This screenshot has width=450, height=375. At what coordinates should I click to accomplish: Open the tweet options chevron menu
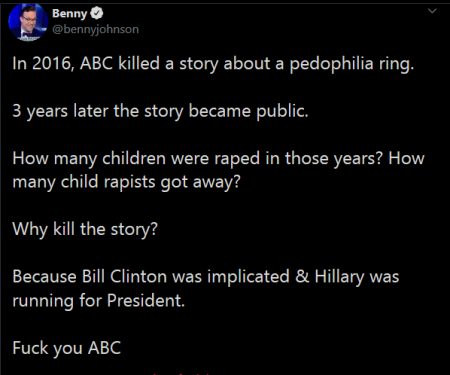click(432, 11)
